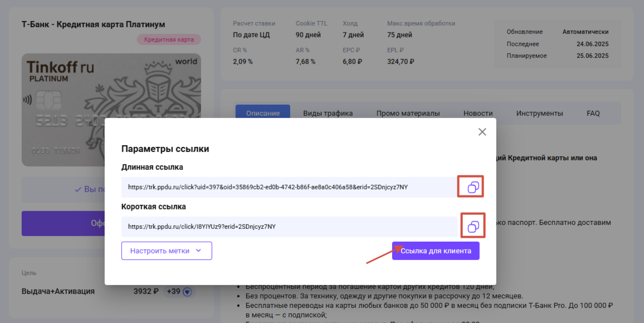This screenshot has width=644, height=323.
Task: Click the Холд value 7 дней
Action: tap(353, 35)
